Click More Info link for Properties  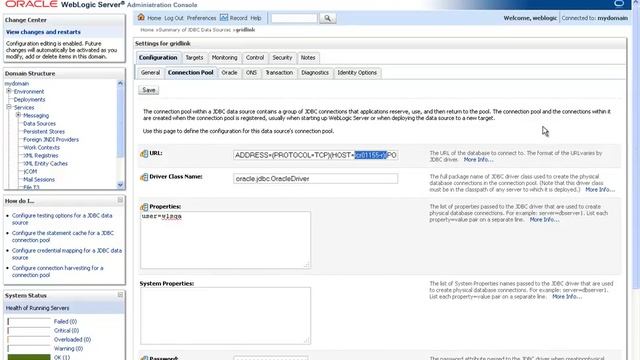coord(544,220)
